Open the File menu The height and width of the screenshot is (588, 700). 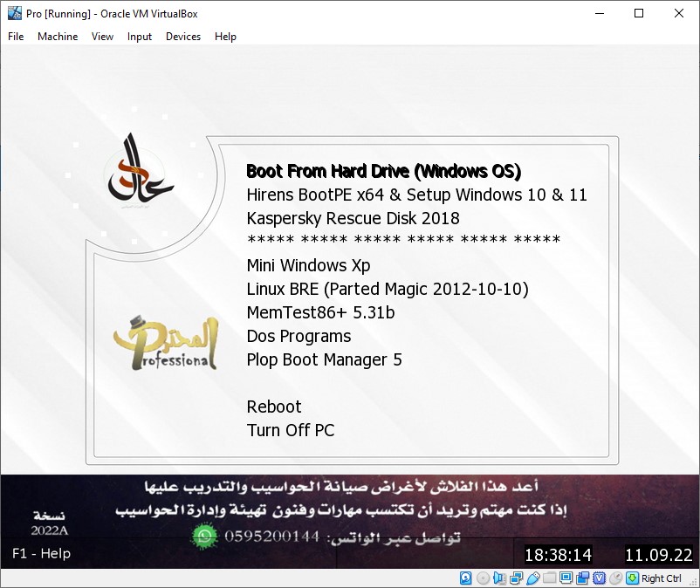(16, 37)
